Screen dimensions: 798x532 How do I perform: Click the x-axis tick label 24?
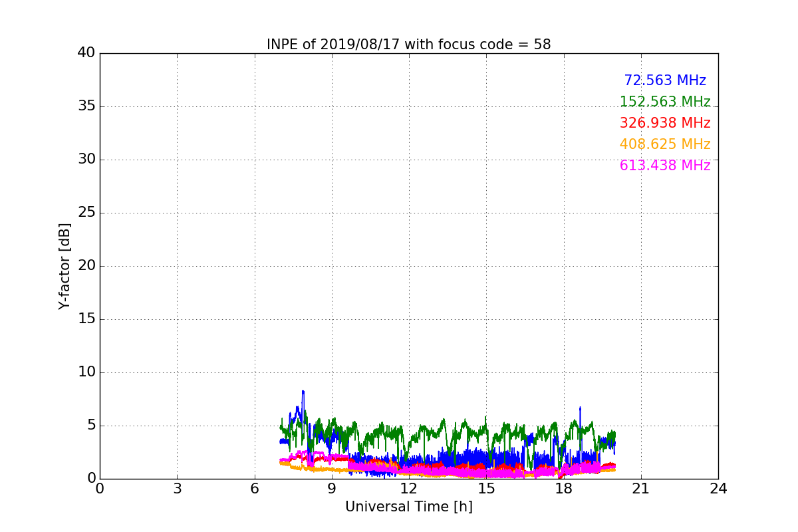tap(718, 489)
